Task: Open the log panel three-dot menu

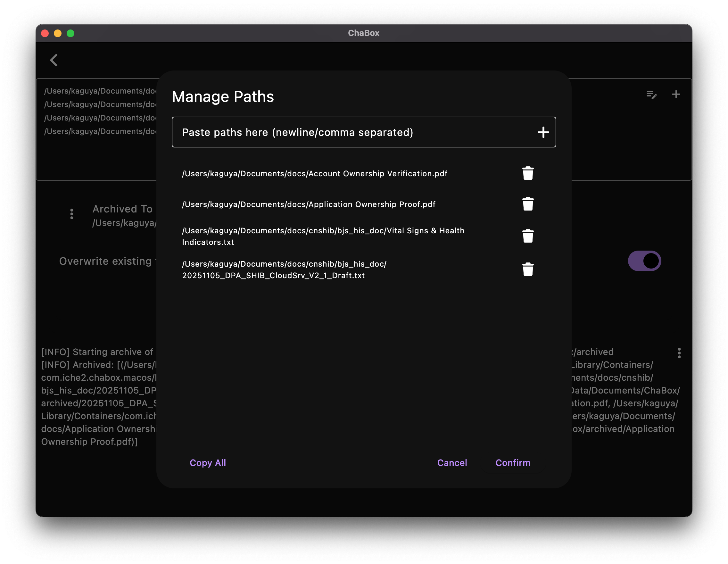Action: coord(679,353)
